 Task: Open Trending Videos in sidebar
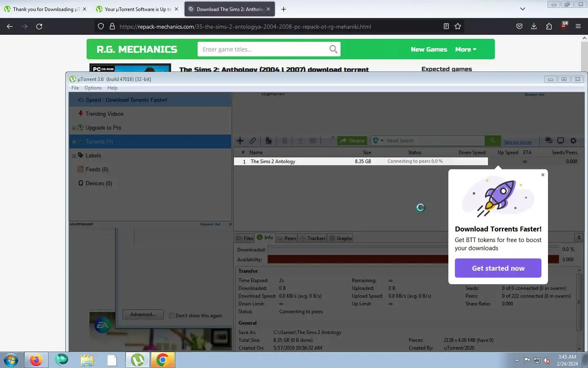(105, 114)
